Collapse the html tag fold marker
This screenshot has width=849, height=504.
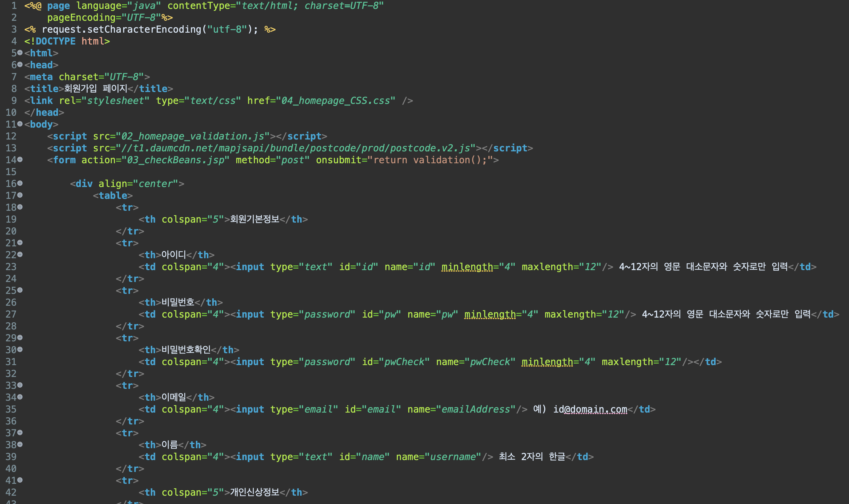click(x=20, y=53)
